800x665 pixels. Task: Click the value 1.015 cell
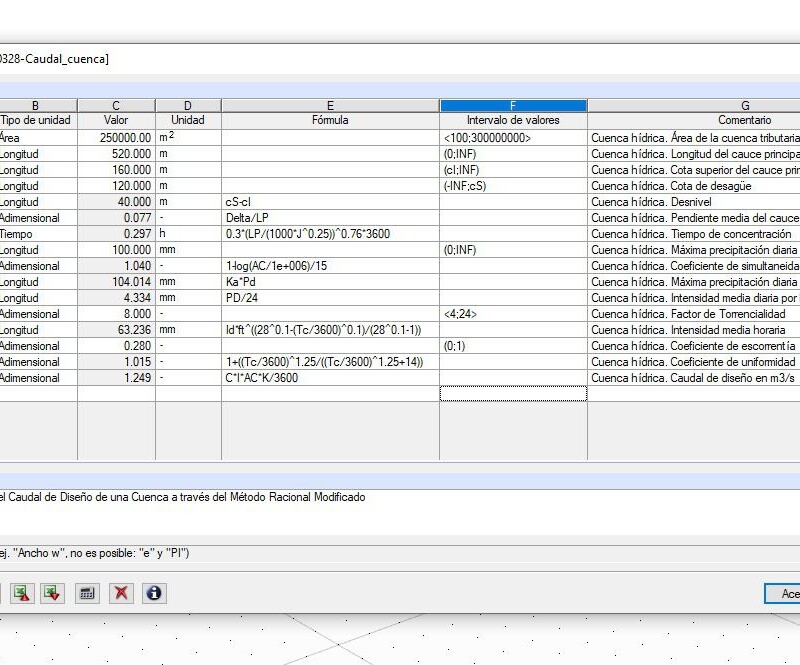[116, 362]
